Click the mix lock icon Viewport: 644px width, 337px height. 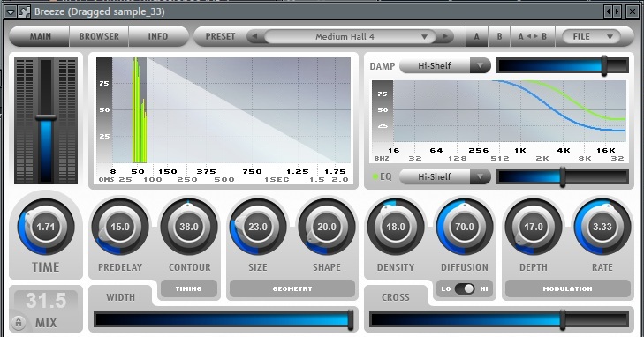click(18, 323)
